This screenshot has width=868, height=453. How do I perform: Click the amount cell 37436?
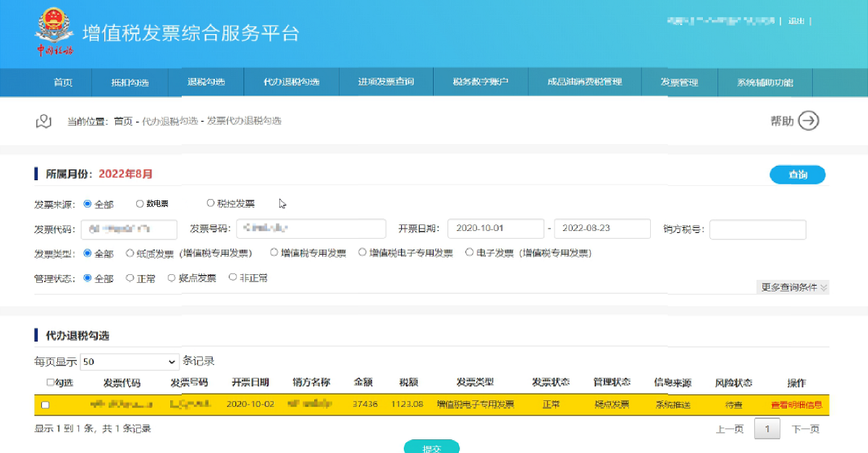click(365, 405)
